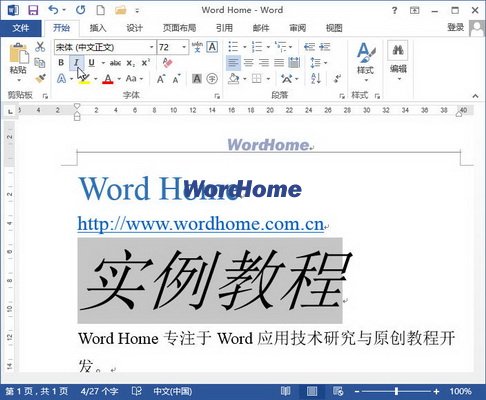Viewport: 486px width, 400px height.
Task: Select the Format Painter brush
Action: [x=40, y=79]
